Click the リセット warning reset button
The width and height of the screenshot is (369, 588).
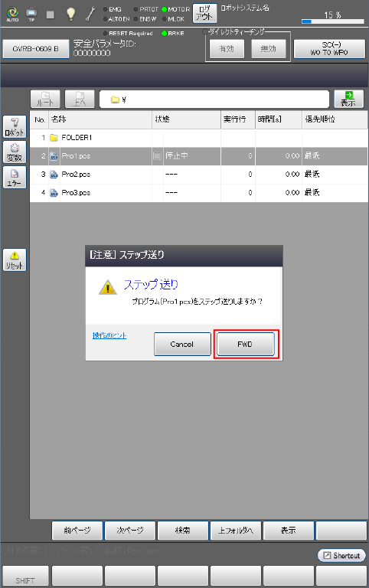15,260
